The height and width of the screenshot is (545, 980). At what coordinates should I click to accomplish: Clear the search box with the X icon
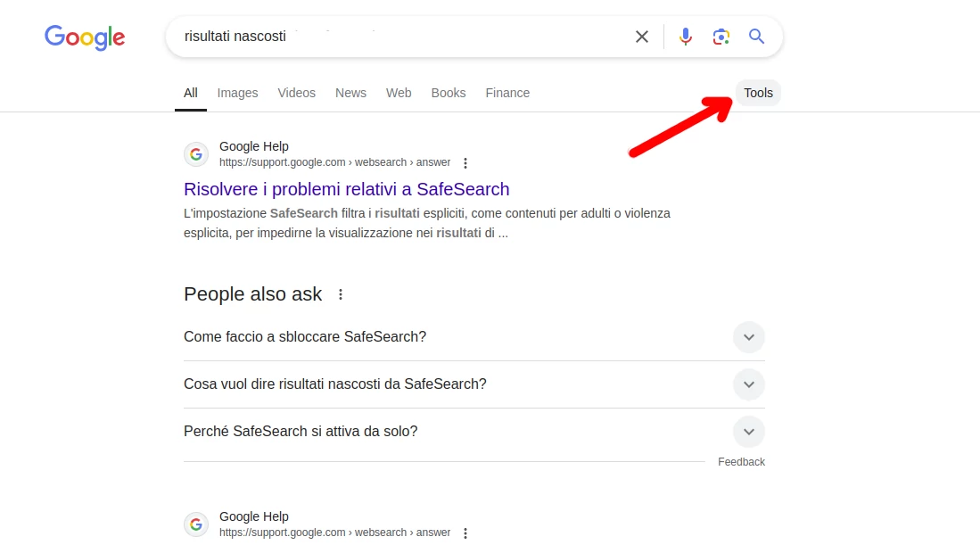[x=642, y=37]
